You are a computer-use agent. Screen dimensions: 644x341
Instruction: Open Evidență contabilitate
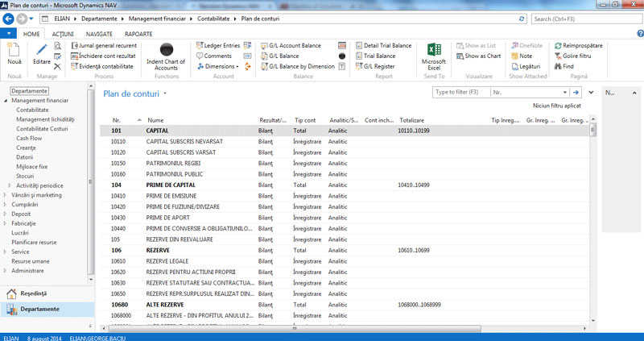tap(102, 66)
